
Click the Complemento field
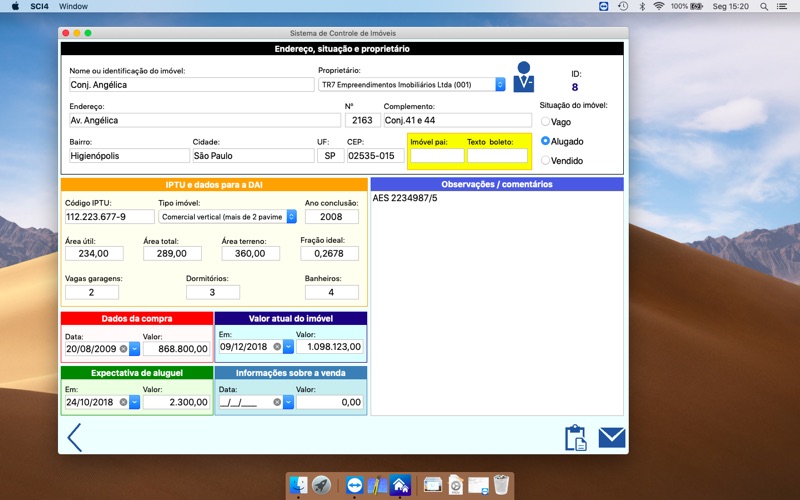coord(458,120)
